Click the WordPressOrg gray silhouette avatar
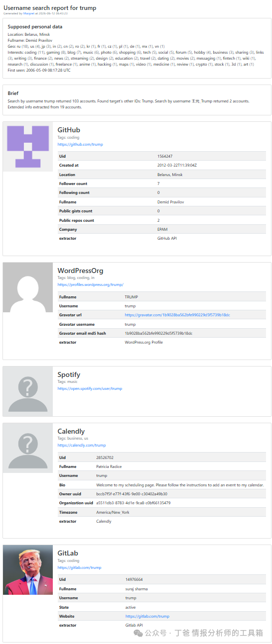This screenshot has width=272, height=644. click(x=28, y=287)
